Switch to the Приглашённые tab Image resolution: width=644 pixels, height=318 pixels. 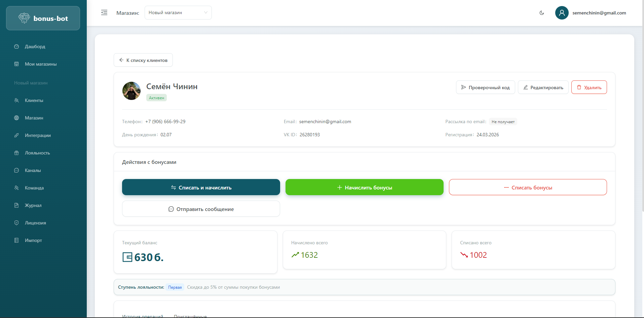click(190, 316)
